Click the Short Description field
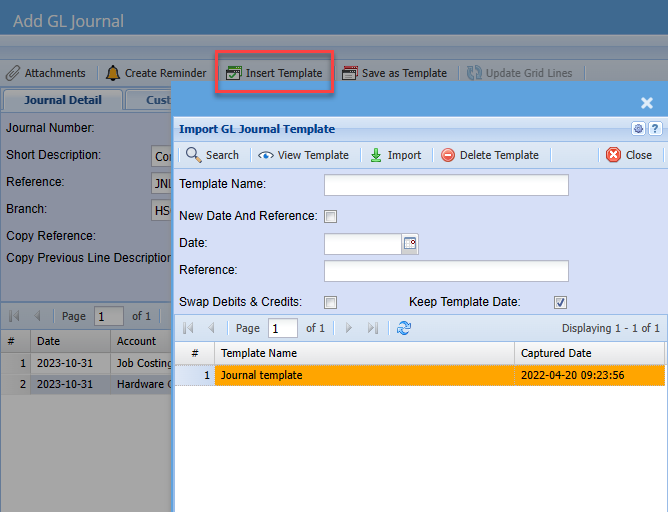The image size is (668, 512). [x=161, y=156]
